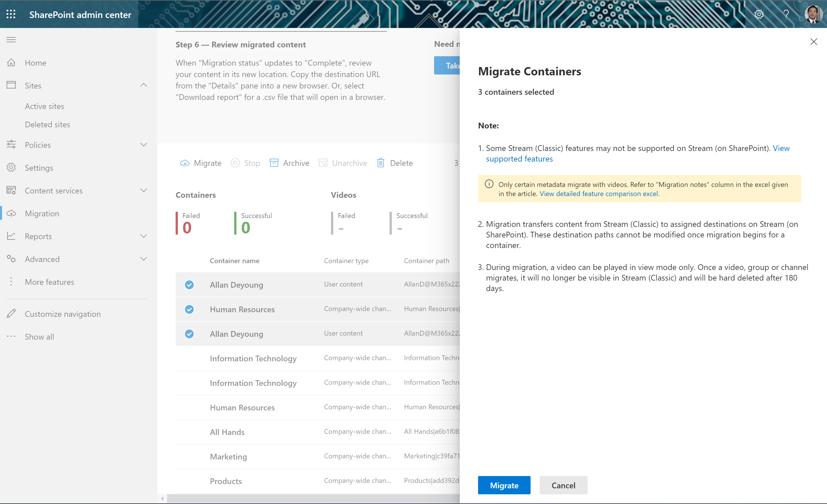Open Customize navigation pencil icon
The height and width of the screenshot is (504, 827).
11,314
